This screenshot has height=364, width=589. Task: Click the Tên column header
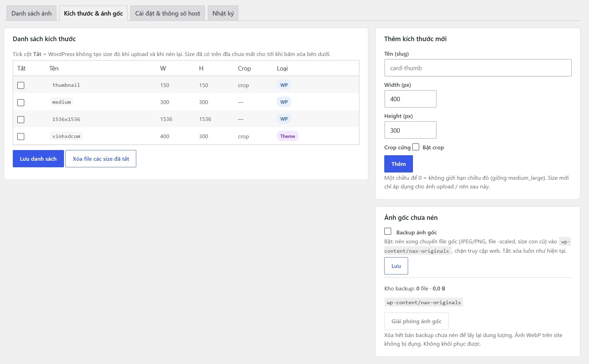(x=54, y=68)
